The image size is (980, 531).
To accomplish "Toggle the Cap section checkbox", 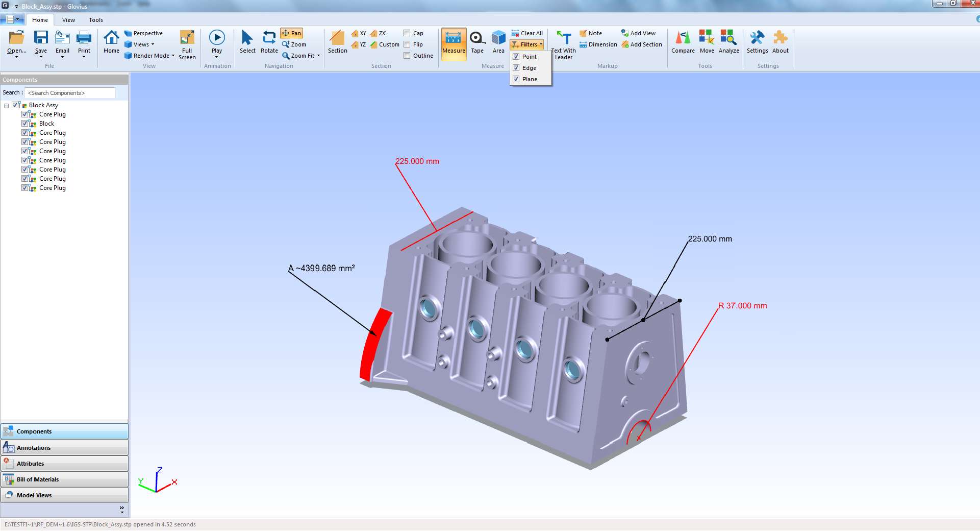I will 407,33.
